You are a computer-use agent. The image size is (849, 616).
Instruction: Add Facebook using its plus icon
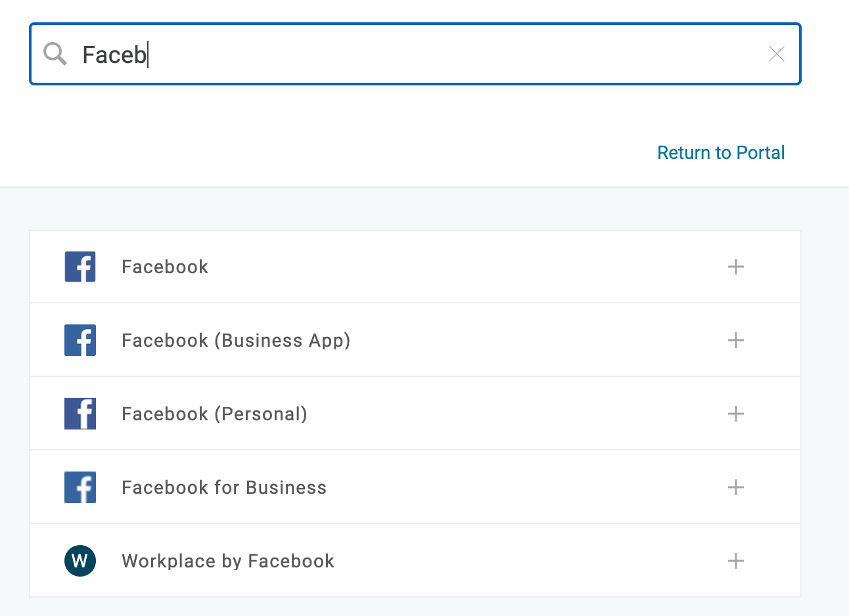[736, 267]
